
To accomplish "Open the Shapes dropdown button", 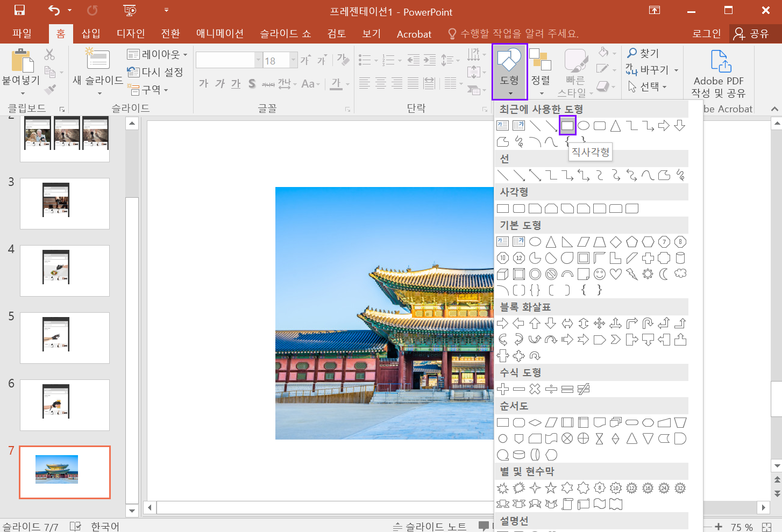I will [509, 72].
